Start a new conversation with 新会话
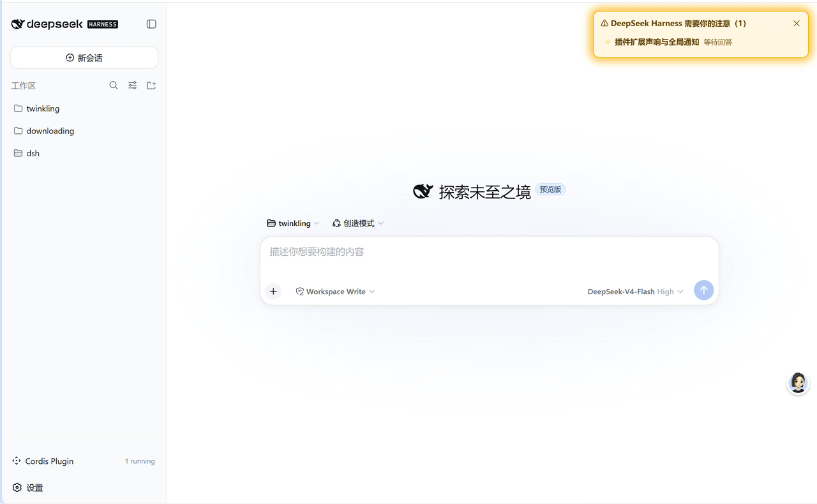Screen dimensions: 817x504 coord(84,58)
